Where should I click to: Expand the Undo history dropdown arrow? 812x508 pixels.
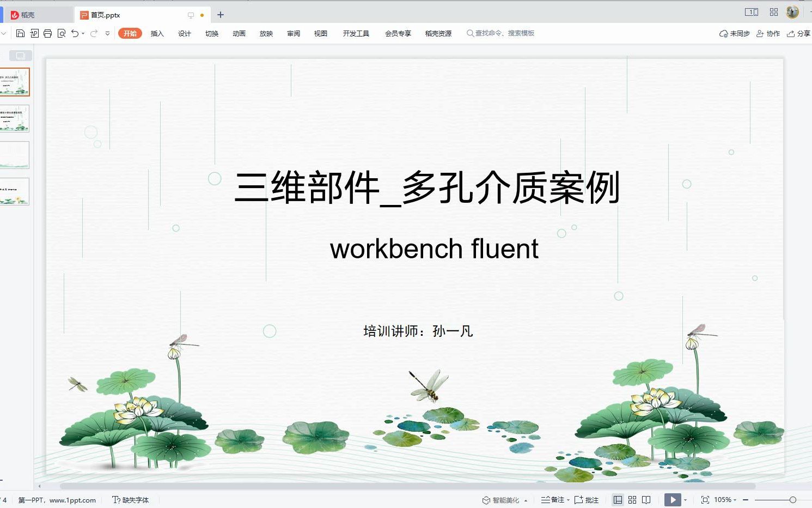click(83, 33)
